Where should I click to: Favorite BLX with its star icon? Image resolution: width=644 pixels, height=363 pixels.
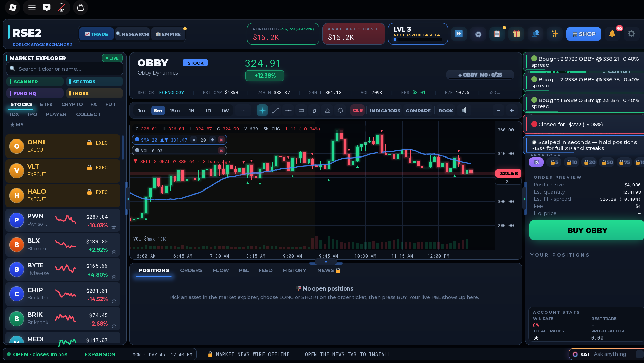click(114, 251)
